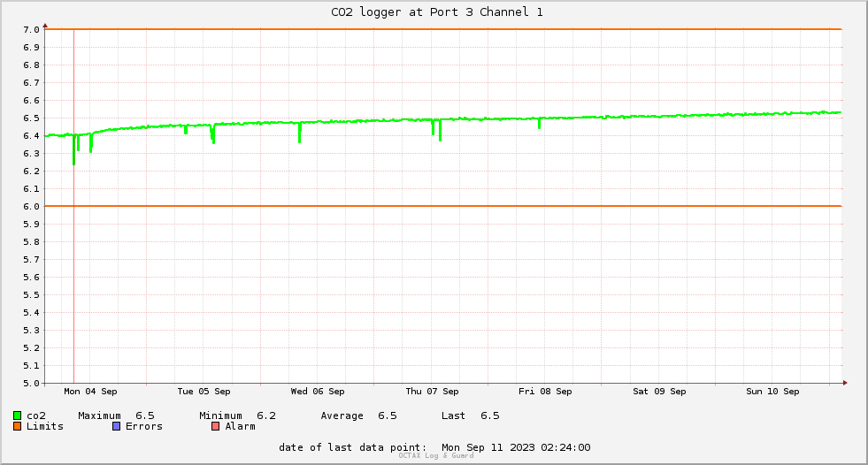Click the green co2 legend swatch
The image size is (868, 465).
pyautogui.click(x=17, y=415)
